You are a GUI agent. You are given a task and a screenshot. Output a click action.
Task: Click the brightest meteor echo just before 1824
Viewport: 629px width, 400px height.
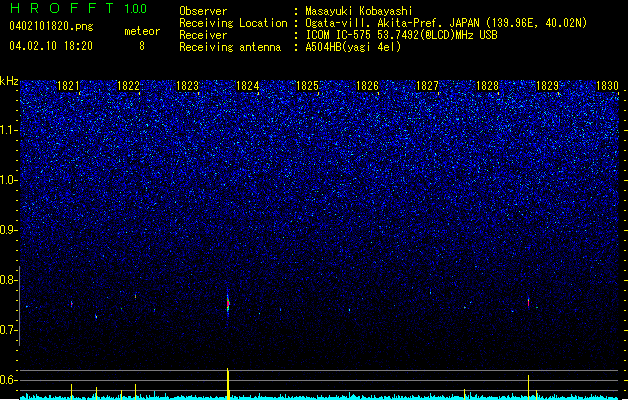(x=228, y=304)
